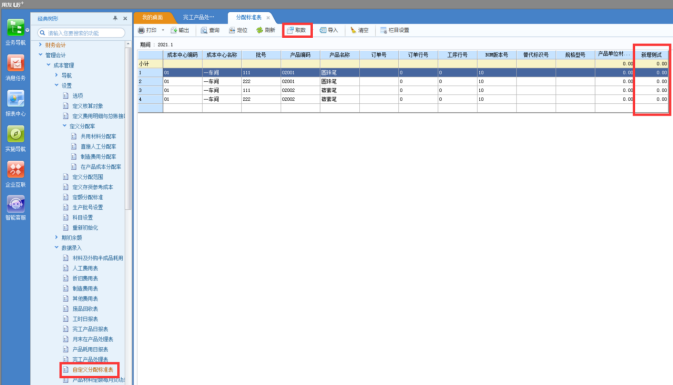Open 生产批号设置 tree item

pos(87,207)
